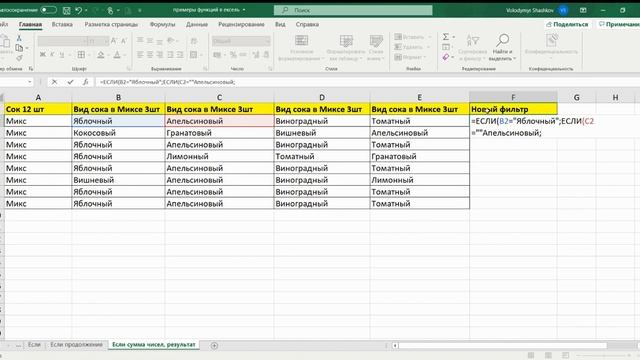Screen dimensions: 640x360
Task: Open the Рецензирование ribbon tab
Action: coord(241,24)
